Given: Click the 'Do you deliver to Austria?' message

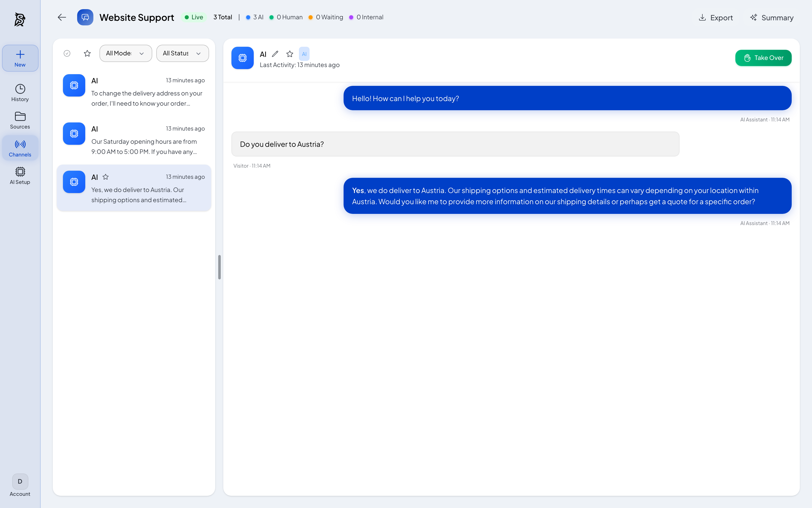Looking at the screenshot, I should point(455,144).
